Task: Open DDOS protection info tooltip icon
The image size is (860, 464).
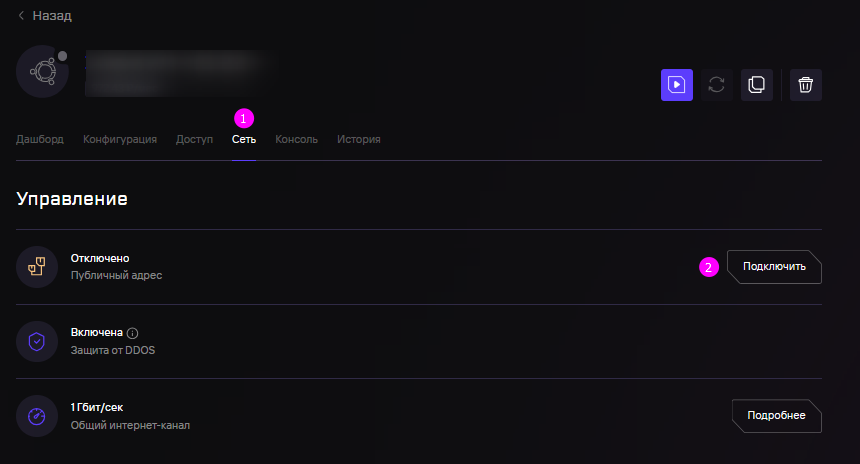Action: coord(132,333)
